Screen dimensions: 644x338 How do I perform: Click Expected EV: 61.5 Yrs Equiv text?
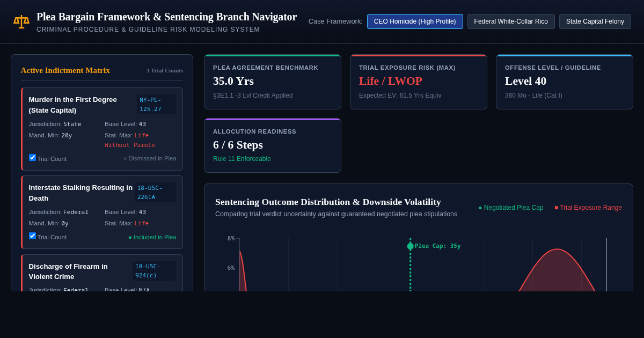click(400, 95)
